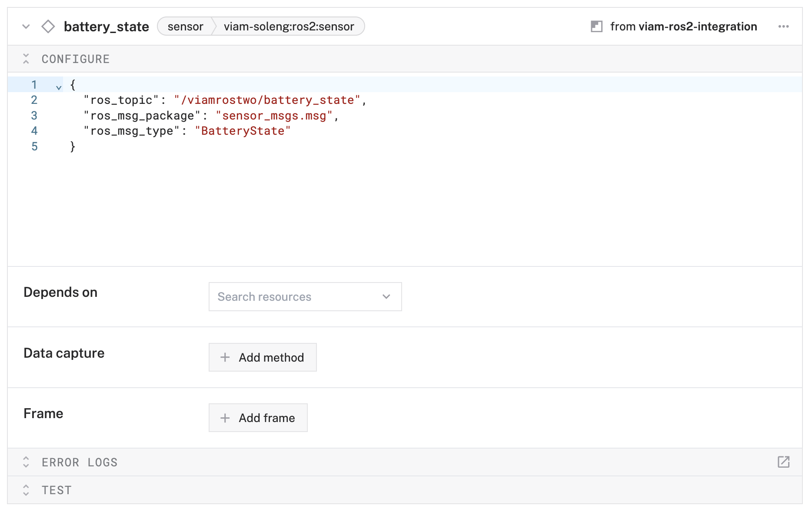Click the ERROR LOGS header label
812x512 pixels.
80,462
